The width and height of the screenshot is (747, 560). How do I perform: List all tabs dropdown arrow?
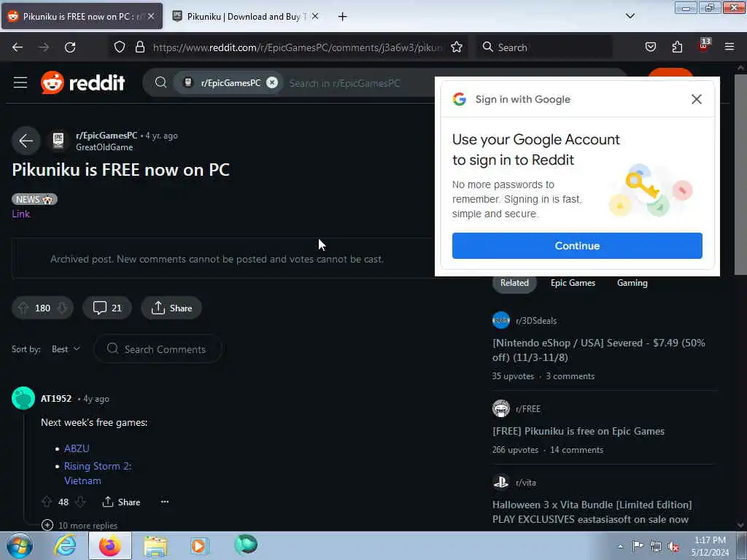click(x=630, y=16)
